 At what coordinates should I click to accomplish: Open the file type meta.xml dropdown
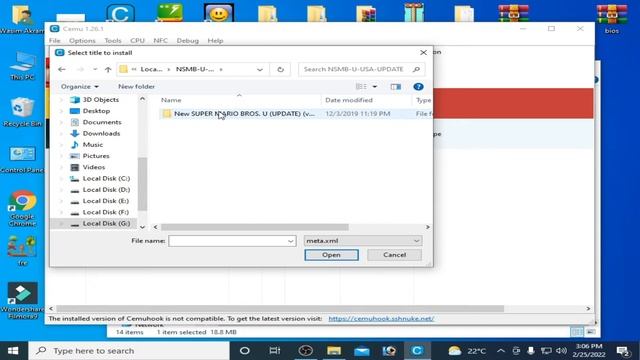pos(362,241)
